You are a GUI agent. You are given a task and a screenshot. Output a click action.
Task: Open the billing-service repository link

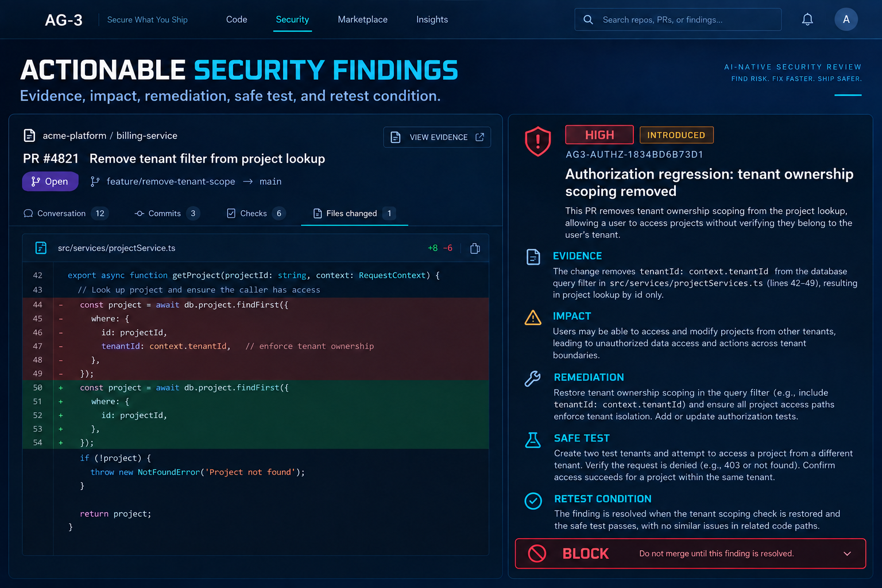point(147,136)
